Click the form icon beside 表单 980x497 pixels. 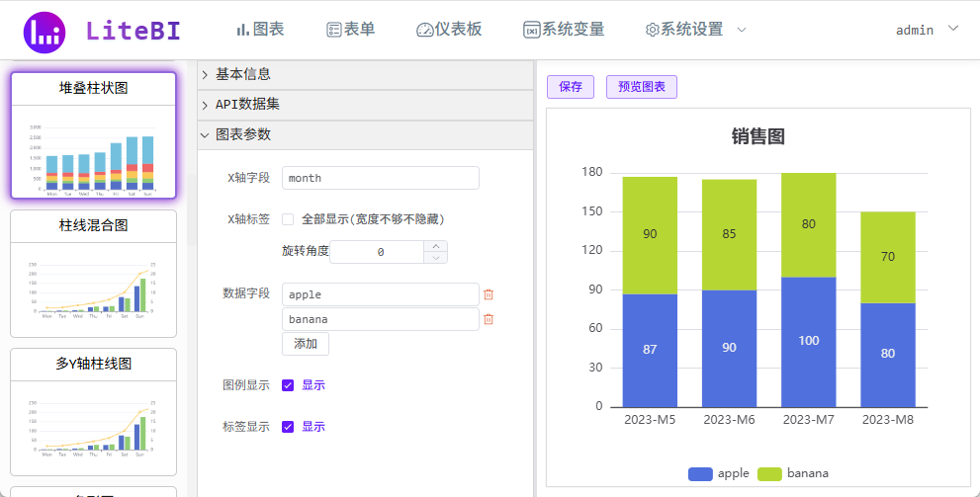click(x=334, y=30)
